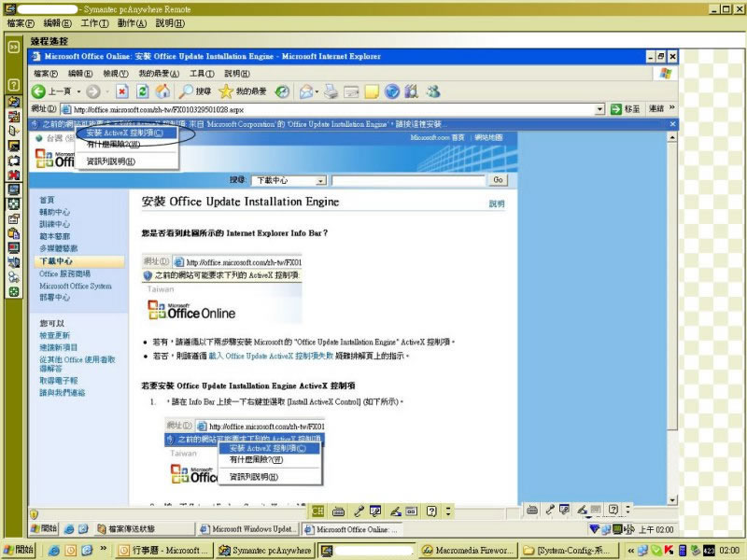Click the Go search button
747x560 pixels.
[498, 180]
